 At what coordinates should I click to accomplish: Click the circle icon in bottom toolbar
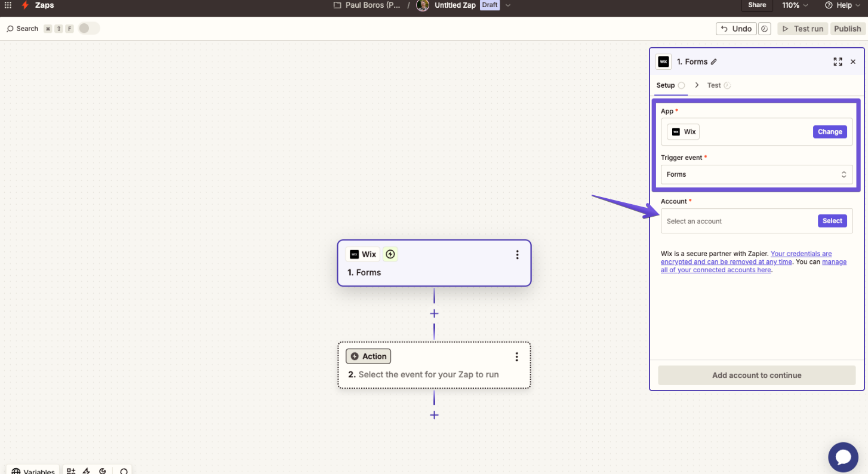pyautogui.click(x=124, y=471)
